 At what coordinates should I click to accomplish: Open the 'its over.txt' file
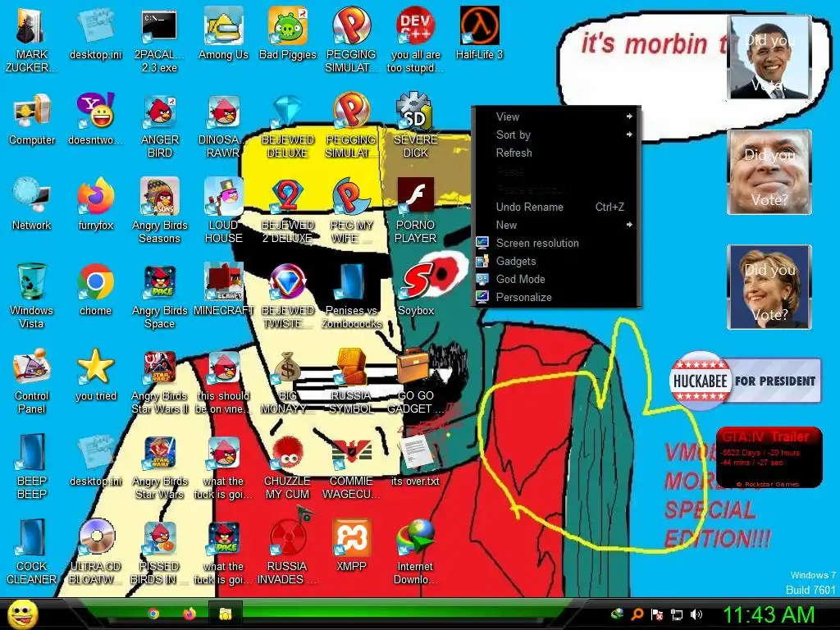point(415,459)
